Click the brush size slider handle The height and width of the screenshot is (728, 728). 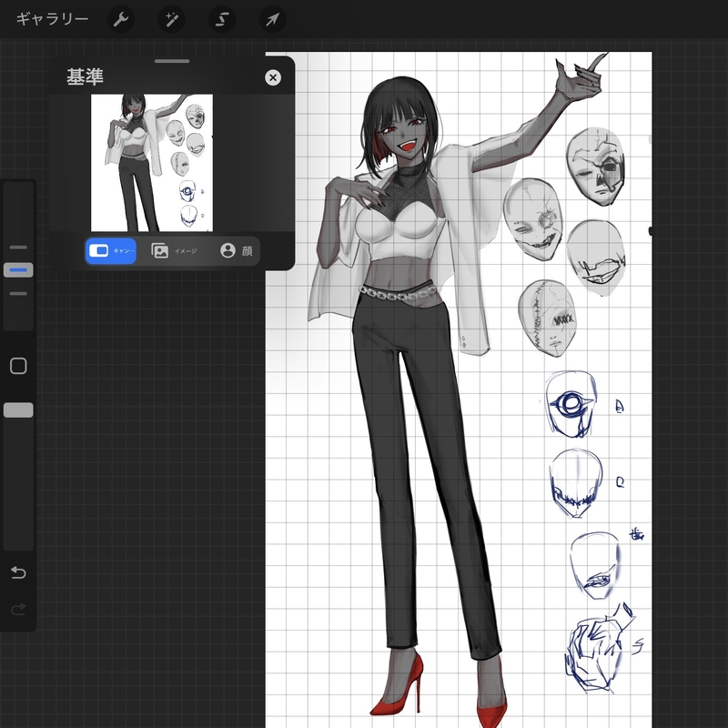tap(18, 270)
